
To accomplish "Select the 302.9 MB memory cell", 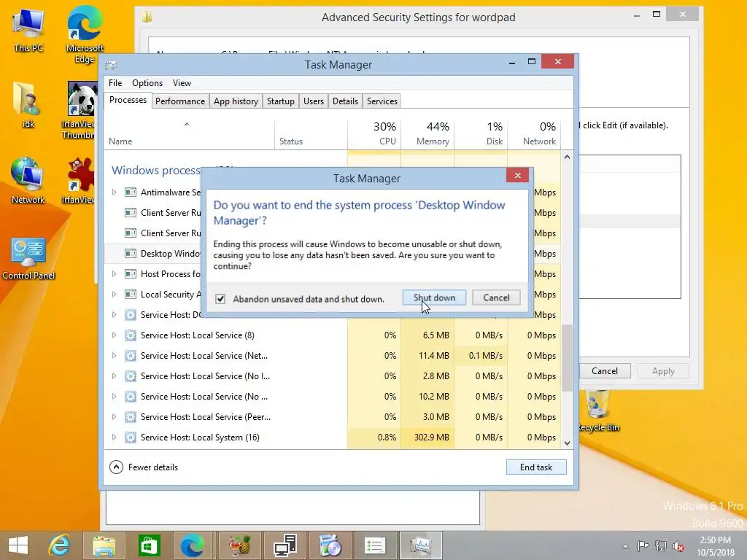I will pyautogui.click(x=427, y=437).
